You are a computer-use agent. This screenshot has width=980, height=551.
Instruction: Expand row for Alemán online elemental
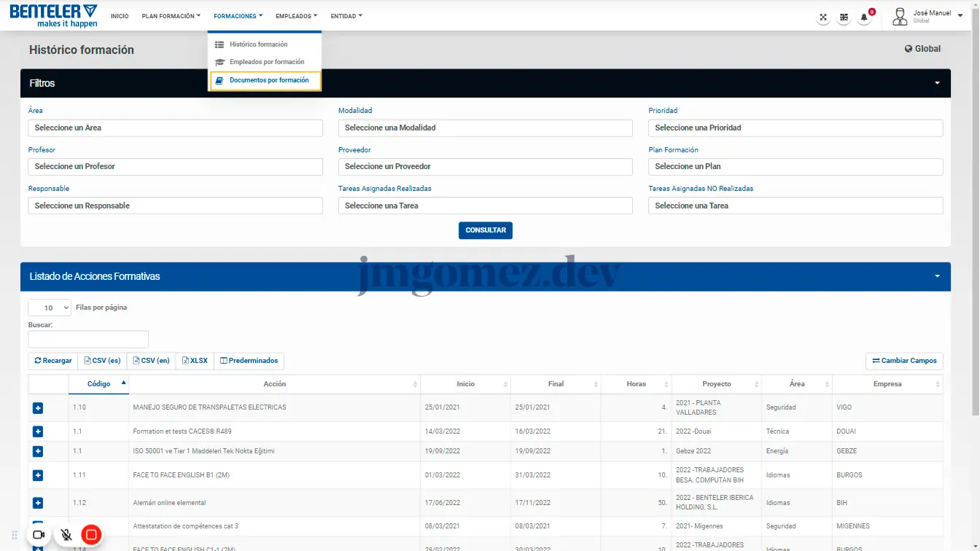click(38, 503)
